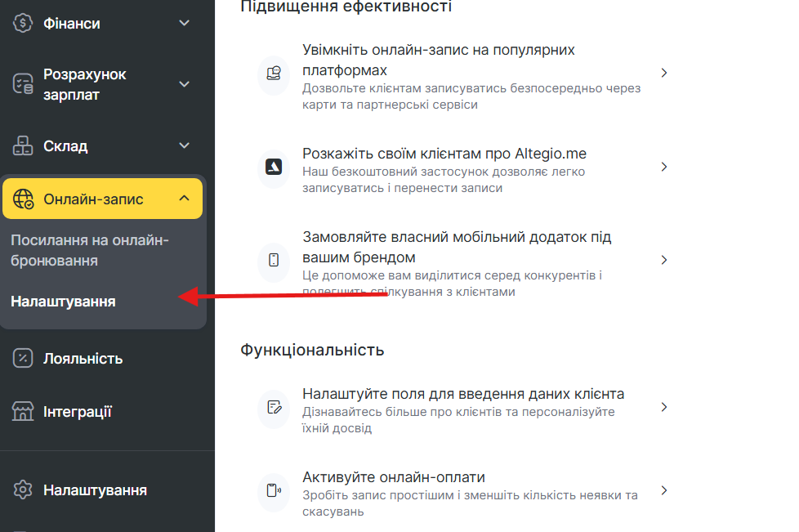Expand the Розрахунок зарплат chevron
The height and width of the screenshot is (532, 799).
click(185, 84)
